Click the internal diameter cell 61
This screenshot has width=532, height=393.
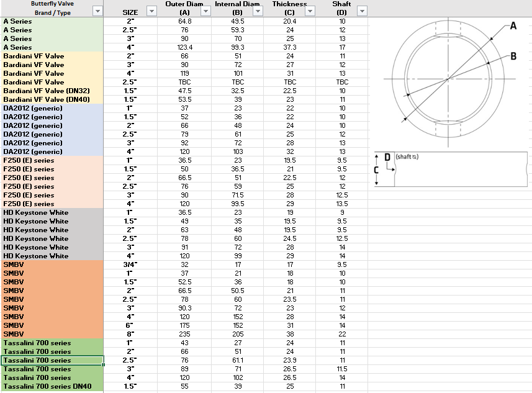[x=238, y=134]
